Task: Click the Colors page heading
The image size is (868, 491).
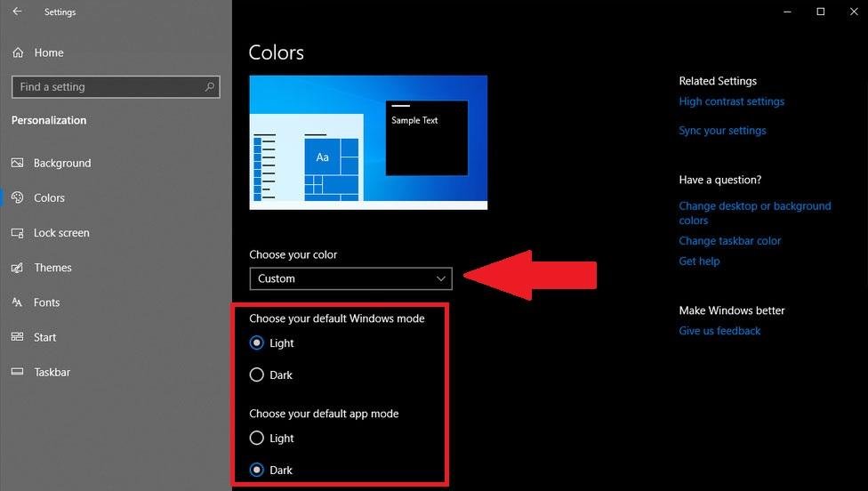Action: click(277, 52)
